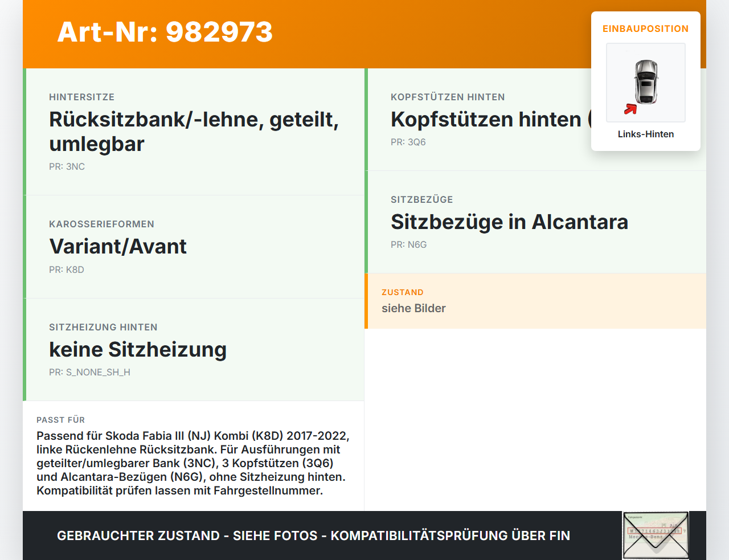This screenshot has width=729, height=560.
Task: Open the Einbauposition Links-Hinten label
Action: (646, 134)
